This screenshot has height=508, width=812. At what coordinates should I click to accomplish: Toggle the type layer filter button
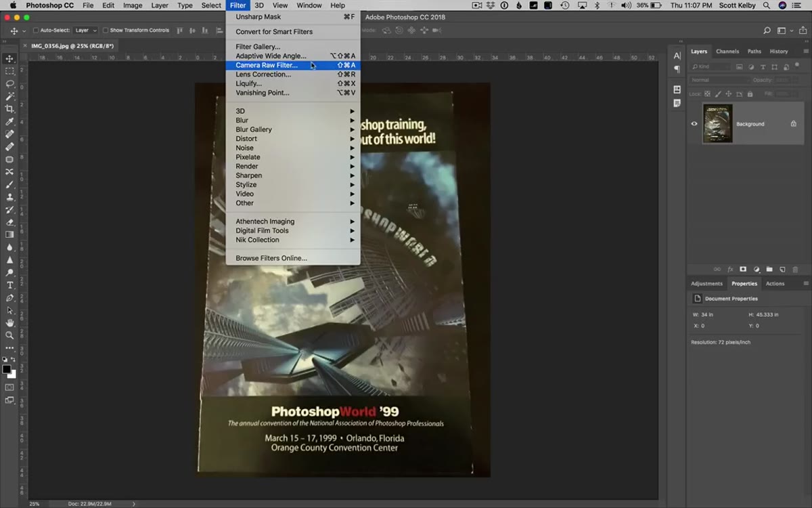(x=763, y=67)
